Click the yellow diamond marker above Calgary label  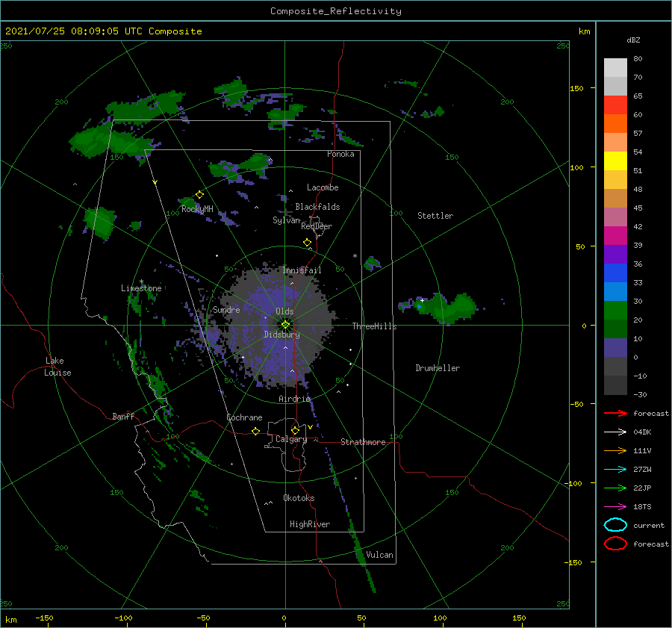coord(295,430)
